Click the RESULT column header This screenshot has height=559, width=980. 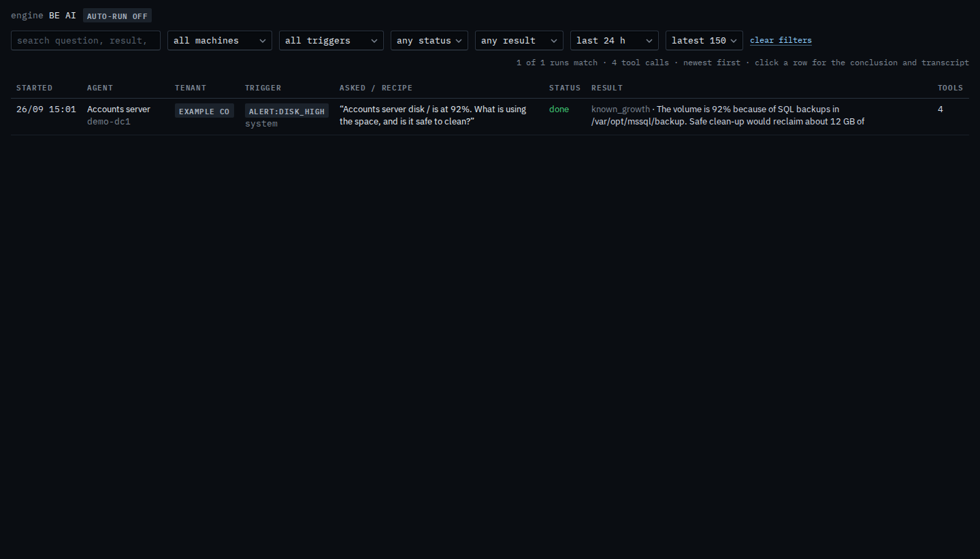pyautogui.click(x=607, y=88)
